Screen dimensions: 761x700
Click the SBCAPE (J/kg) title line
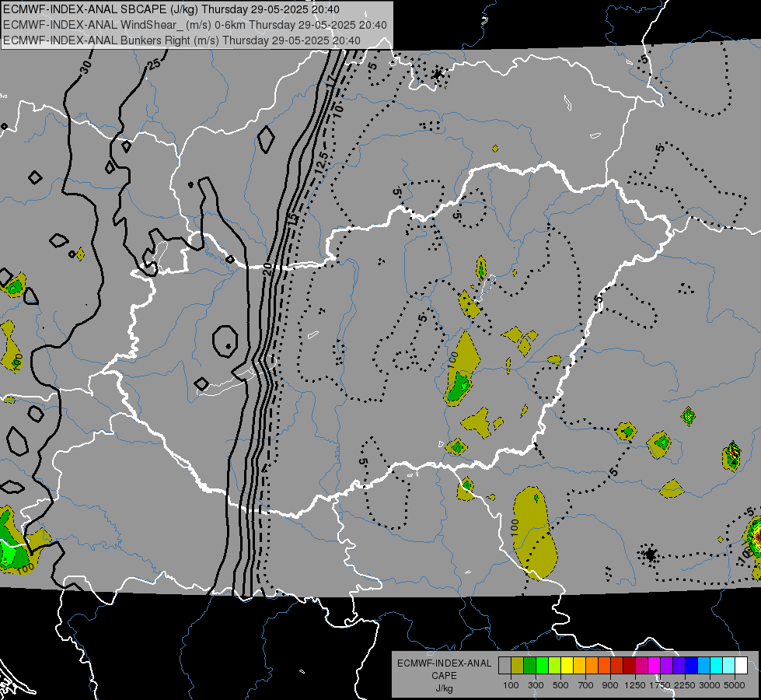(171, 9)
